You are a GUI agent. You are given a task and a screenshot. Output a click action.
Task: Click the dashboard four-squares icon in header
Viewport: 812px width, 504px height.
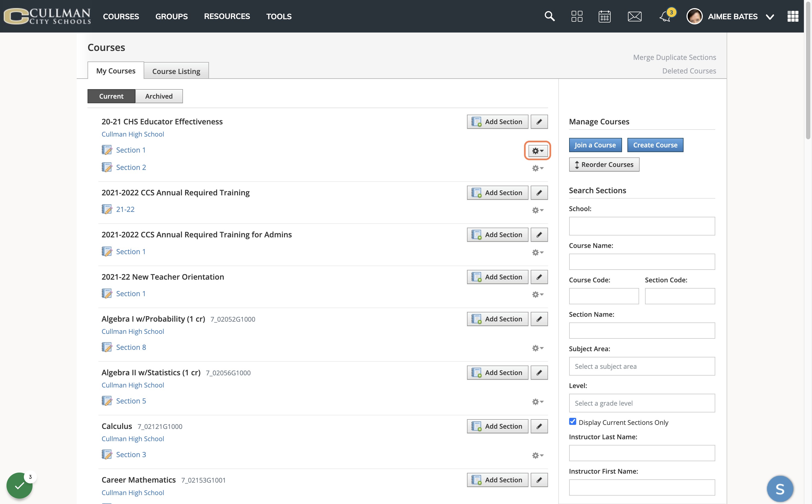pos(577,16)
